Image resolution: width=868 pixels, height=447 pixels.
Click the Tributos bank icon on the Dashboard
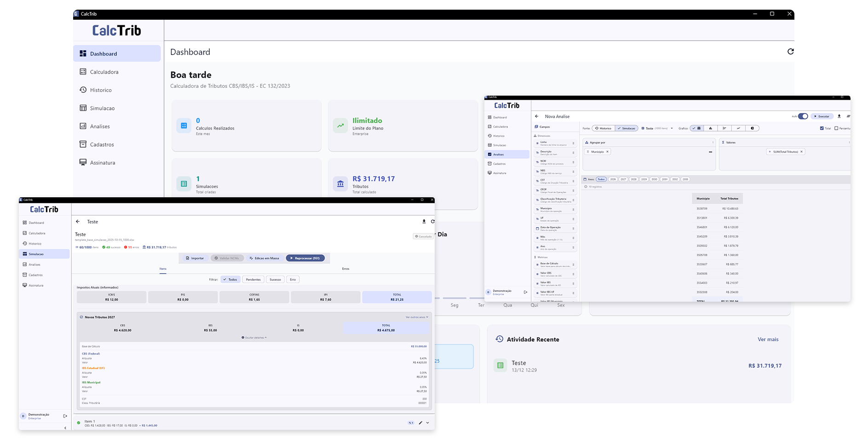tap(340, 184)
